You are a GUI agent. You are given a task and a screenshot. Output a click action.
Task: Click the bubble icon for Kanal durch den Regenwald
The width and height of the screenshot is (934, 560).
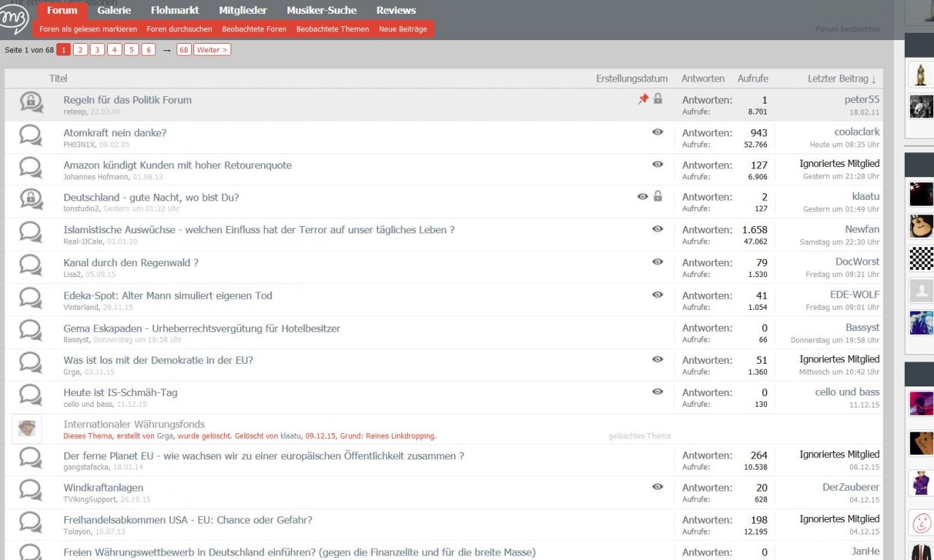click(x=31, y=265)
